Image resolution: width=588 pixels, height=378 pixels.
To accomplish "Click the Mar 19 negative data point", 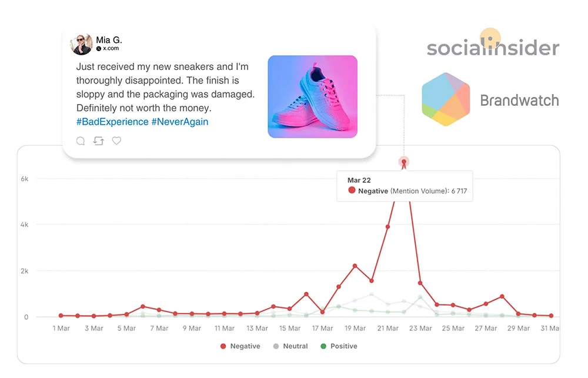I will 355,266.
